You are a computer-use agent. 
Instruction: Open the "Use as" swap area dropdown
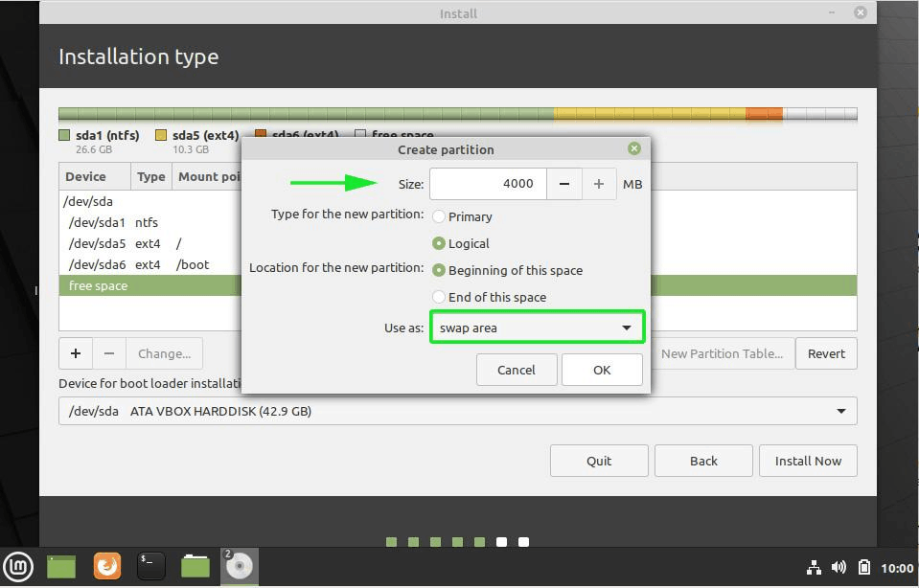point(537,327)
